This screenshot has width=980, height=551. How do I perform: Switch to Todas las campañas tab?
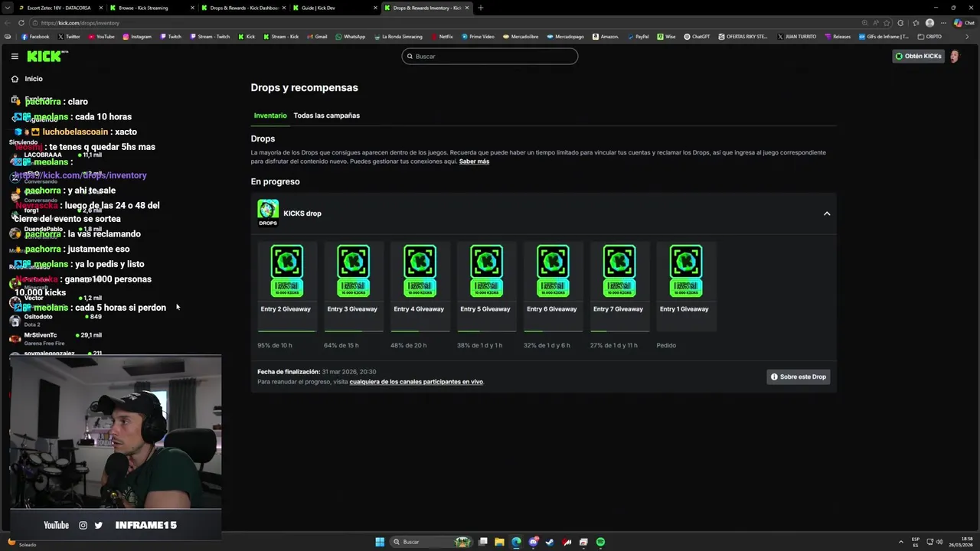click(x=326, y=116)
